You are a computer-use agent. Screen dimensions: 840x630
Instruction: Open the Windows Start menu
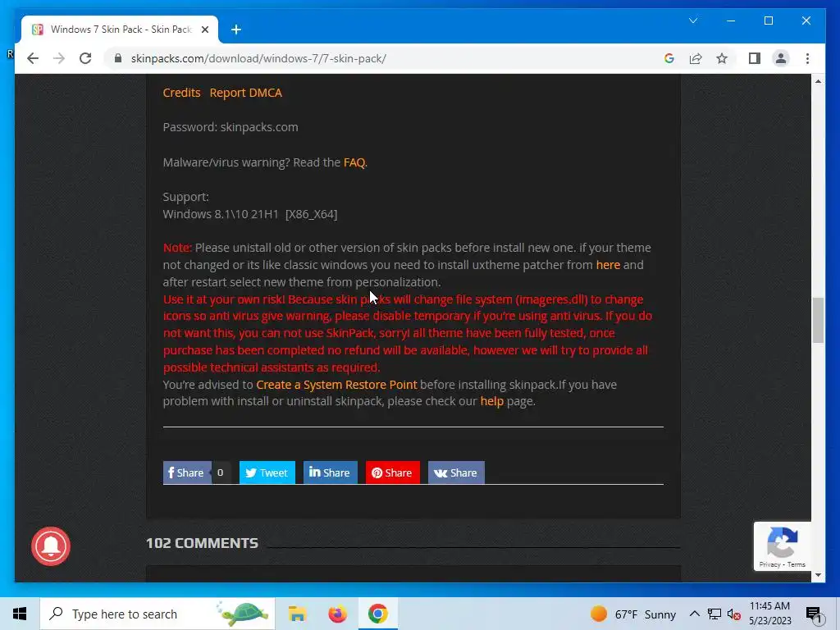(20, 614)
